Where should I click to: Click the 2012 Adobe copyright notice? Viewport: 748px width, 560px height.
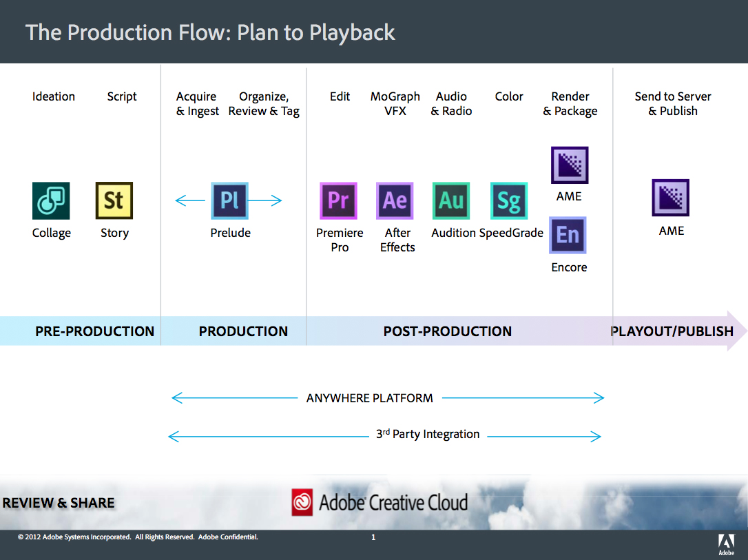[x=138, y=537]
